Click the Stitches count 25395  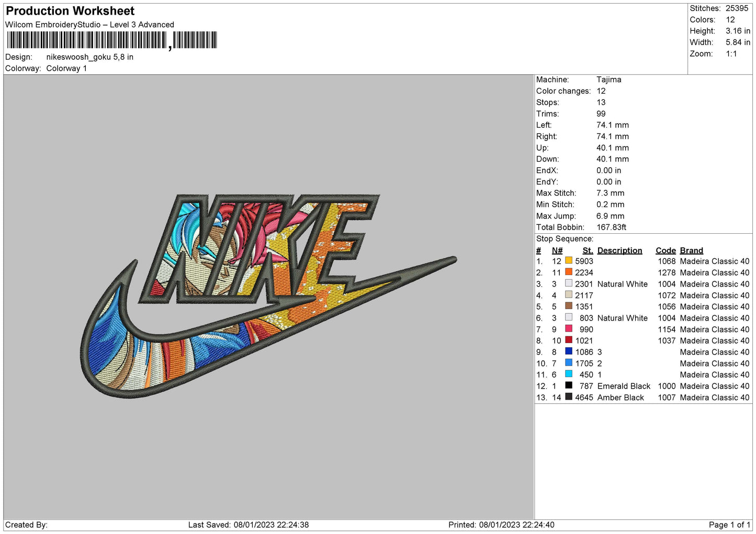[737, 8]
